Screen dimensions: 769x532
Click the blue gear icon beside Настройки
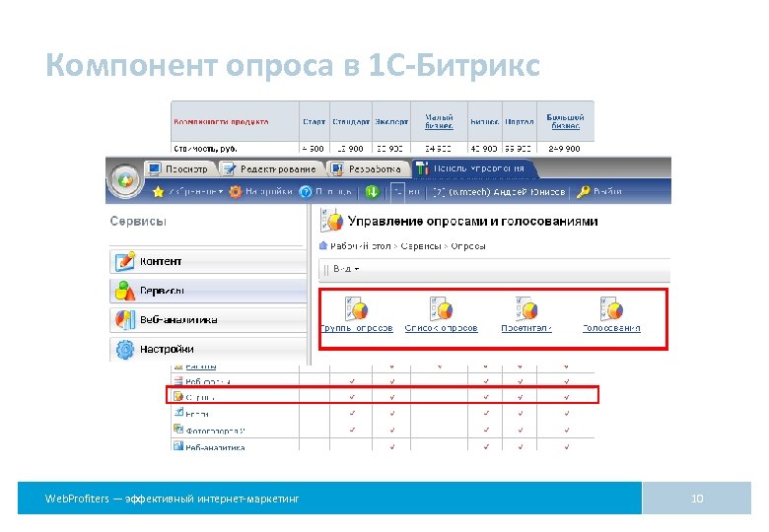click(x=124, y=350)
